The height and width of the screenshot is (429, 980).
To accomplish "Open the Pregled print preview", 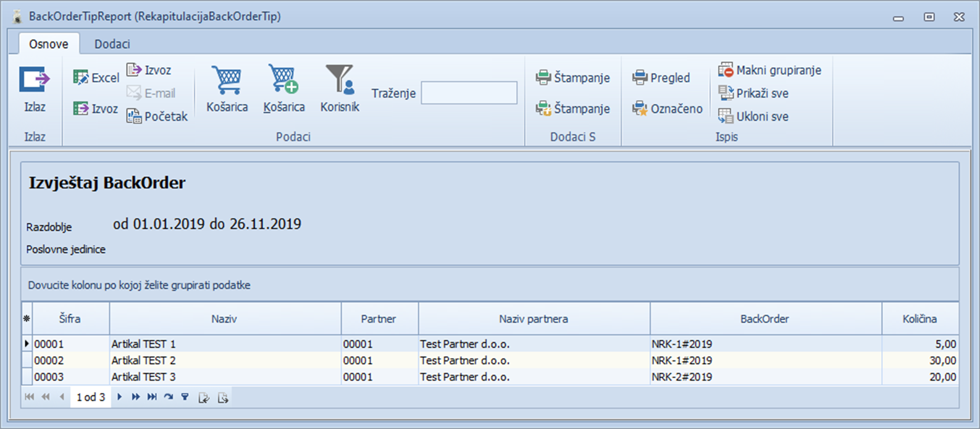I will click(x=661, y=78).
